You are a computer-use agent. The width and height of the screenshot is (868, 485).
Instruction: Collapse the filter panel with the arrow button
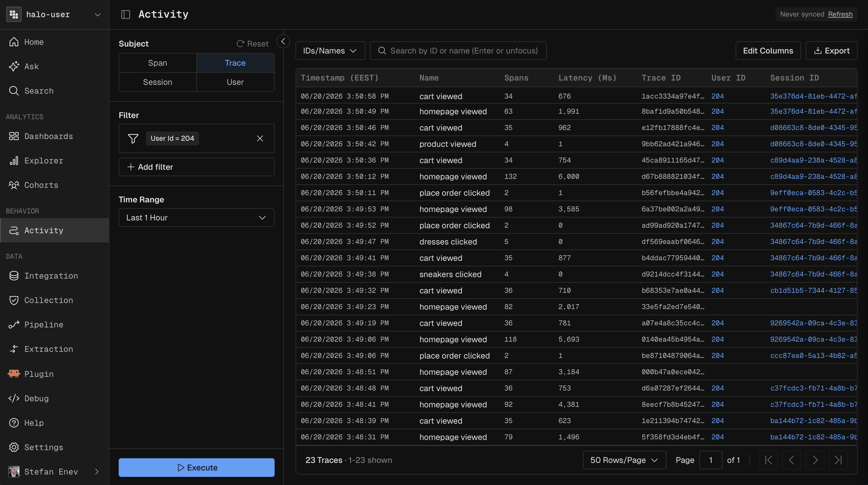pyautogui.click(x=283, y=41)
